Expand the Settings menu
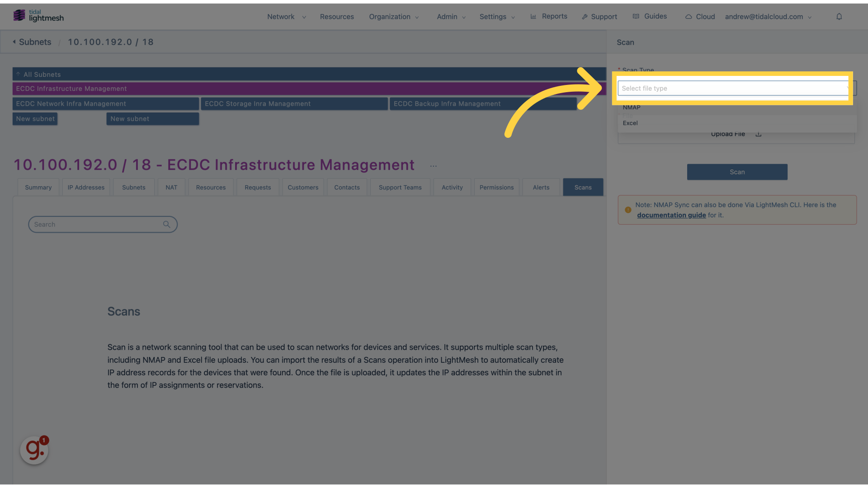868x488 pixels. [x=497, y=17]
